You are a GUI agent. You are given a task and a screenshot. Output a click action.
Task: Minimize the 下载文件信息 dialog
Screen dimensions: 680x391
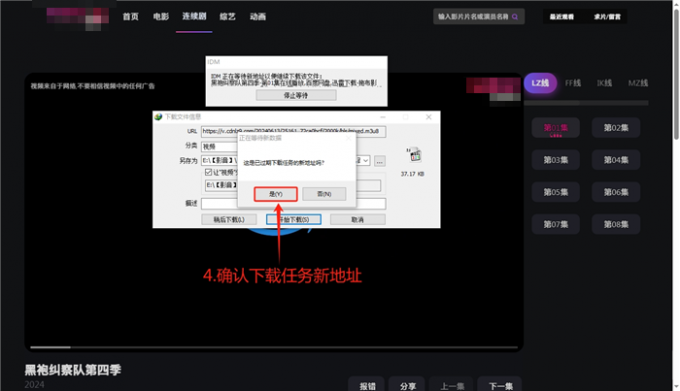pyautogui.click(x=382, y=117)
